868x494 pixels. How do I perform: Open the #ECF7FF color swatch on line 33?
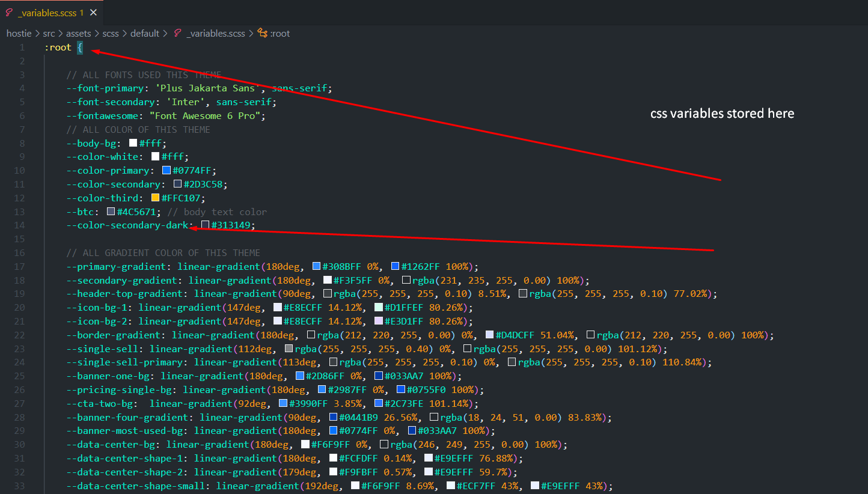click(x=451, y=486)
